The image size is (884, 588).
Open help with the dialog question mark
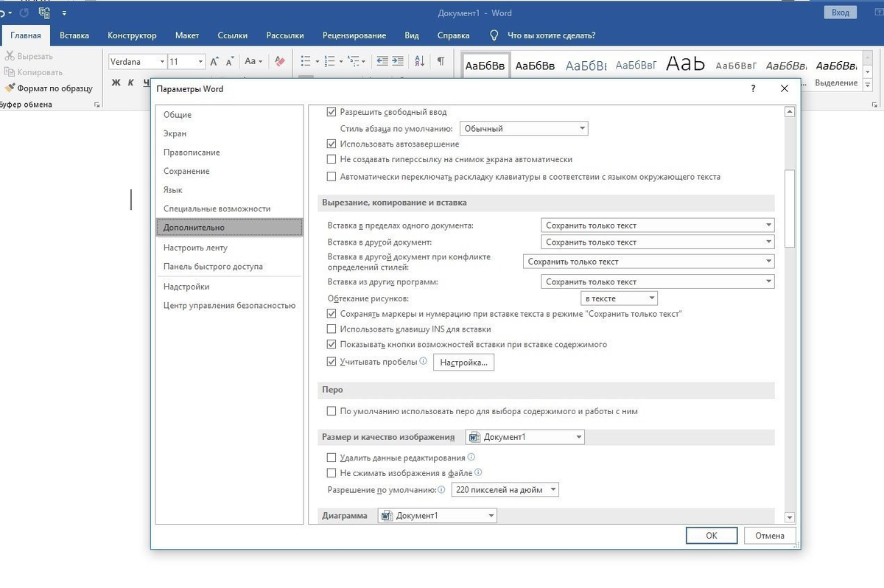(x=753, y=89)
